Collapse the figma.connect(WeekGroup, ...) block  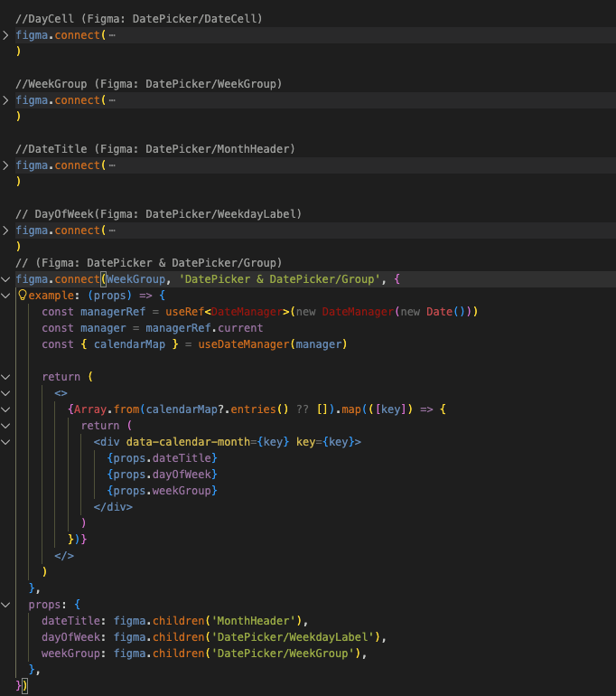(7, 279)
